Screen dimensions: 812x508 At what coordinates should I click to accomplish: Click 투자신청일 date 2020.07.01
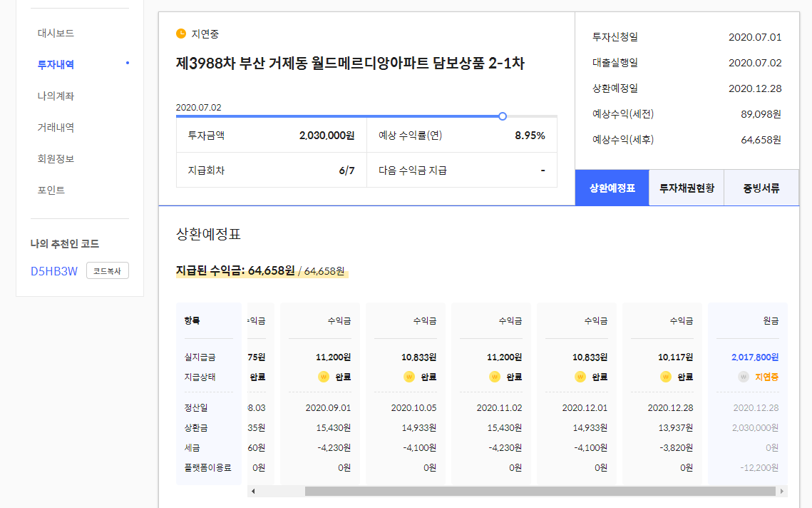[754, 37]
